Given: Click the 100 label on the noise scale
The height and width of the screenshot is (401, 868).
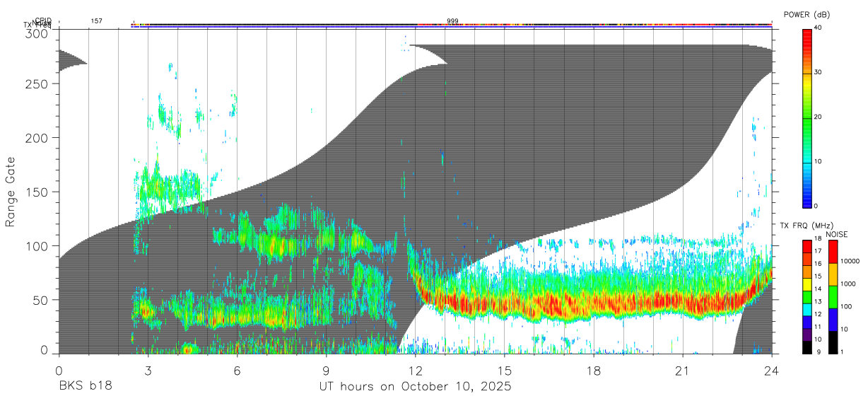Looking at the screenshot, I should point(846,307).
